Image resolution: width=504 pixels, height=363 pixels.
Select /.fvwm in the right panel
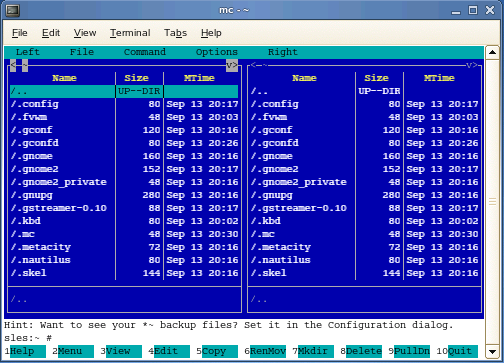(364, 117)
